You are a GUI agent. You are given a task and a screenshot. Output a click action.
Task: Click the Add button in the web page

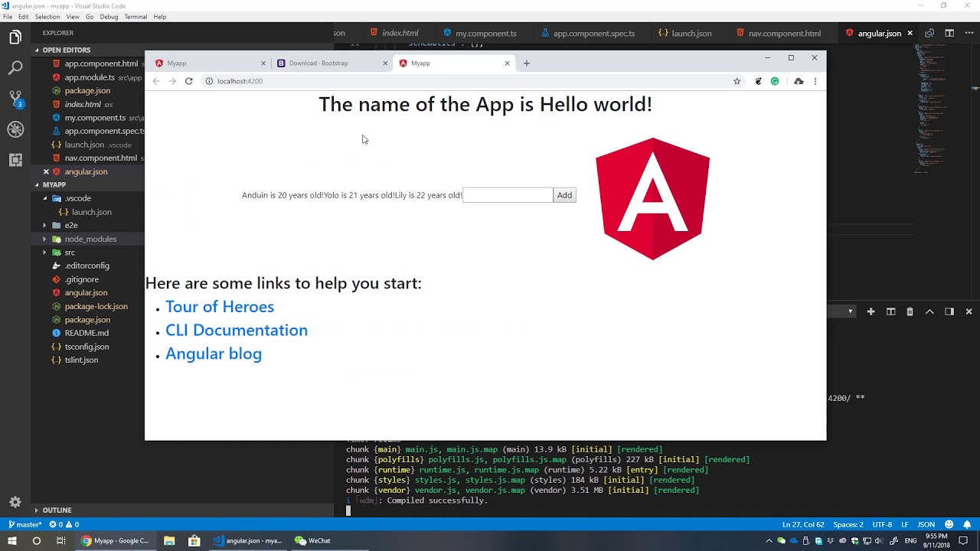point(564,195)
